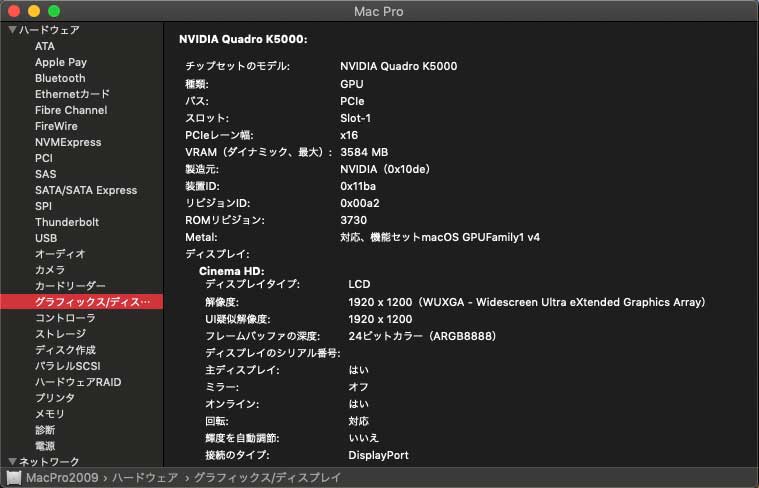
Task: Minimize window with yellow button
Action: pyautogui.click(x=34, y=11)
